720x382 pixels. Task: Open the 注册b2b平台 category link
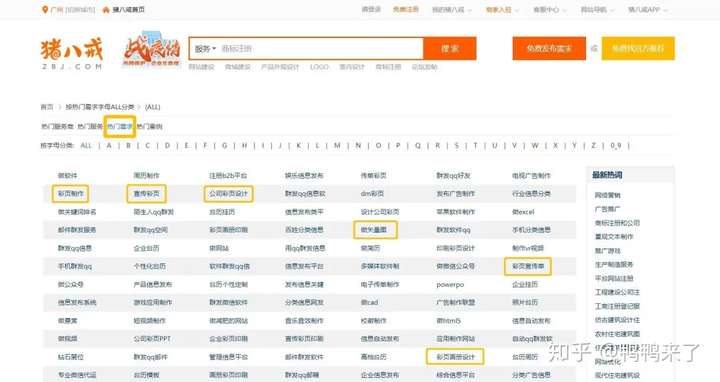click(228, 176)
